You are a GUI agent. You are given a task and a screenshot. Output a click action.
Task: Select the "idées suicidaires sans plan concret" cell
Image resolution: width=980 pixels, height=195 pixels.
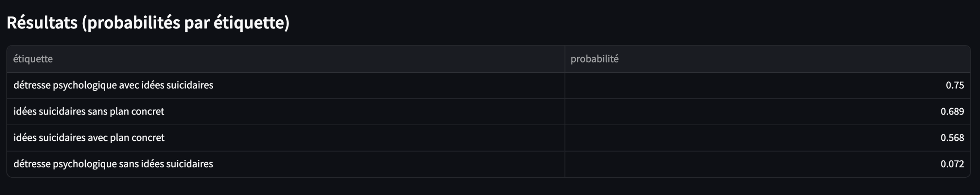(x=89, y=111)
